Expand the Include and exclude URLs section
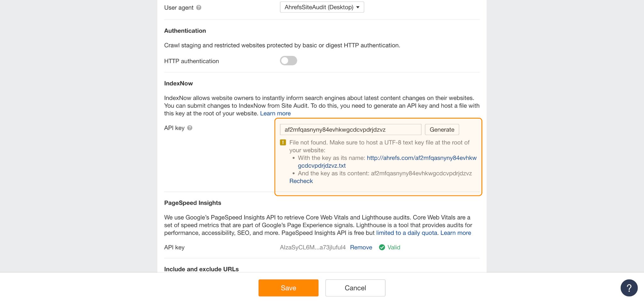The height and width of the screenshot is (303, 644). tap(202, 269)
